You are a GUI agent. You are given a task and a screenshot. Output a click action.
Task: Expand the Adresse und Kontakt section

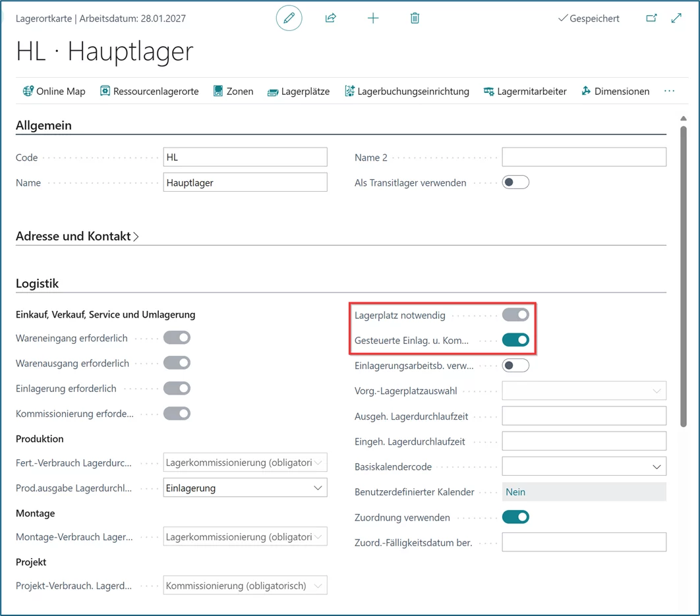[78, 237]
